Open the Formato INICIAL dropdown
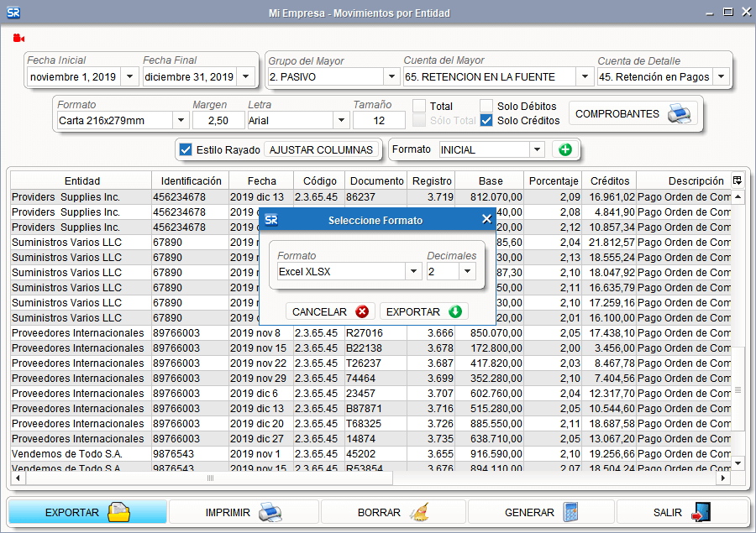 click(537, 150)
